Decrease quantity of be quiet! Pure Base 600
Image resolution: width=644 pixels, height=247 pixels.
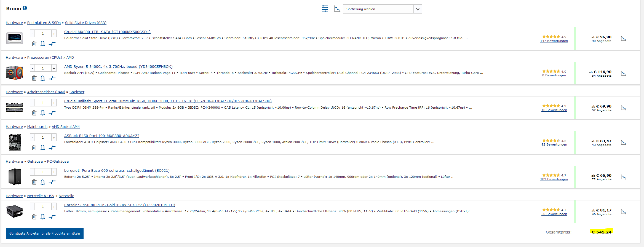(x=32, y=172)
